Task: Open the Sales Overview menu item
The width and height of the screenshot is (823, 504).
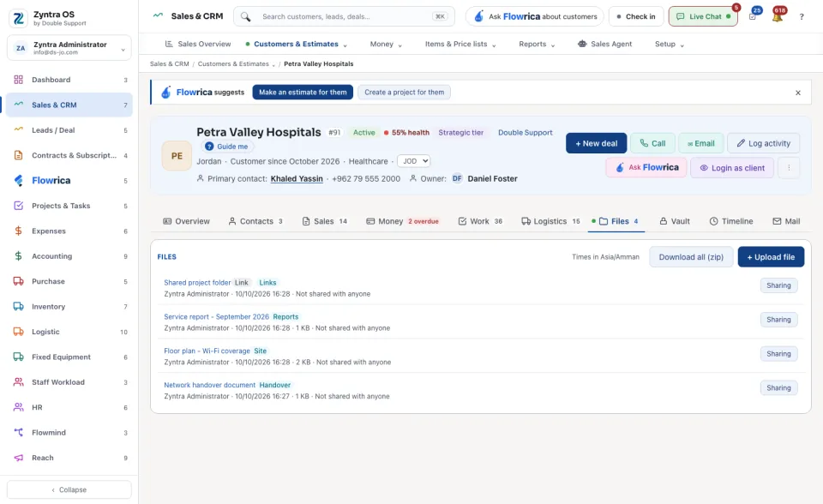Action: click(x=198, y=44)
